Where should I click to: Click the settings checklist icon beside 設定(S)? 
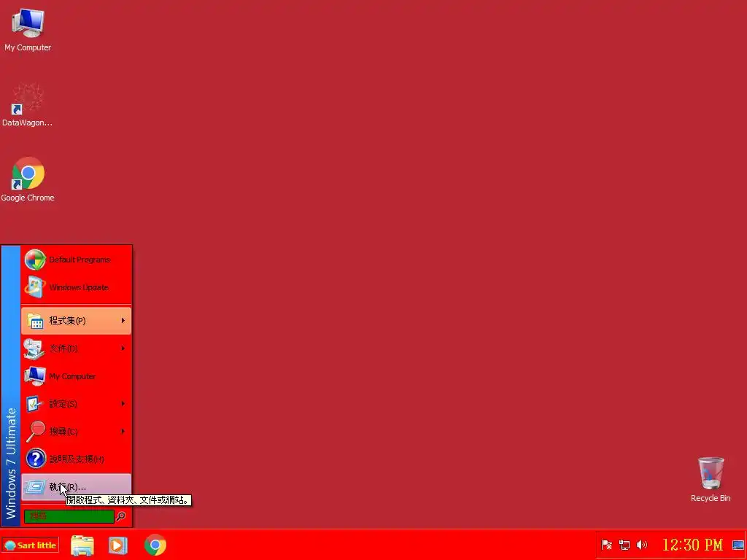pyautogui.click(x=35, y=404)
